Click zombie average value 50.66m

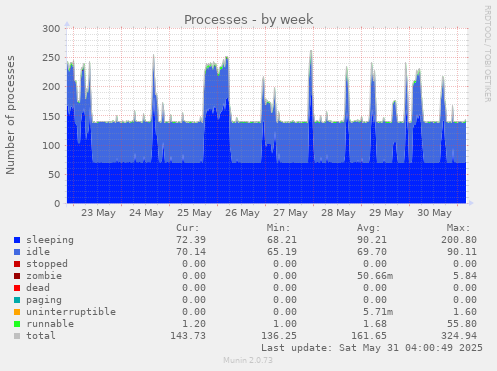point(375,276)
